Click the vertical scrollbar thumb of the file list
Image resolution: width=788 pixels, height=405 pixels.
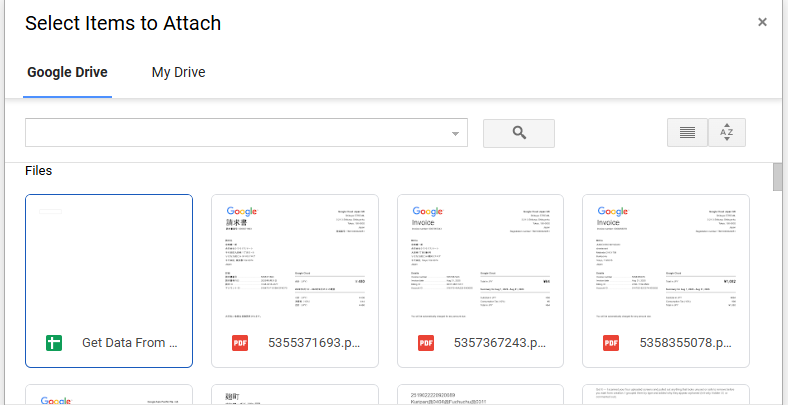(777, 177)
